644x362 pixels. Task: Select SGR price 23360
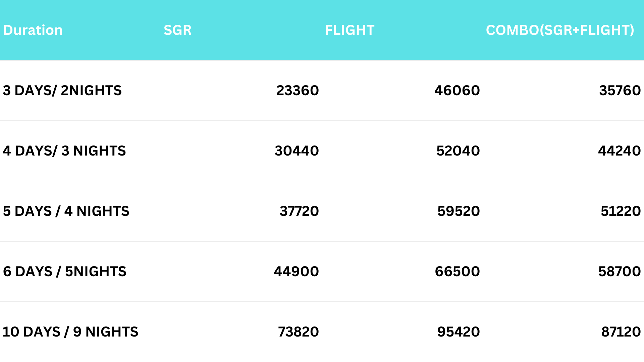(x=298, y=90)
